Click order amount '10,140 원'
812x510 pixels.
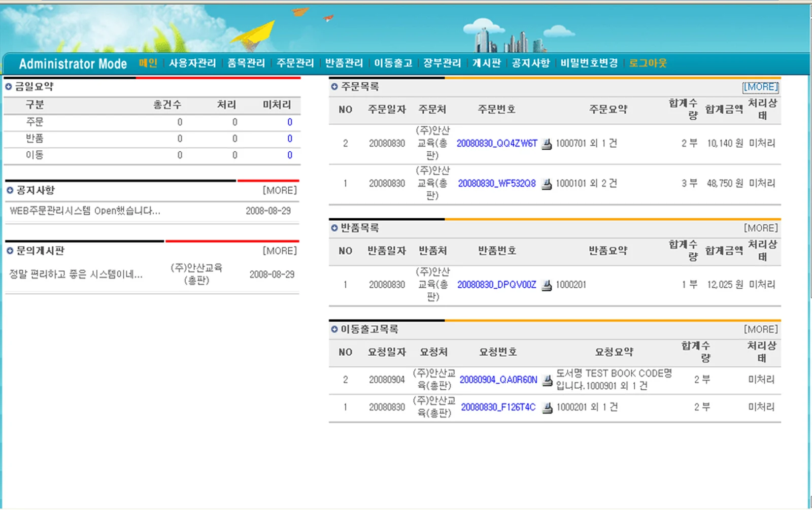coord(725,144)
